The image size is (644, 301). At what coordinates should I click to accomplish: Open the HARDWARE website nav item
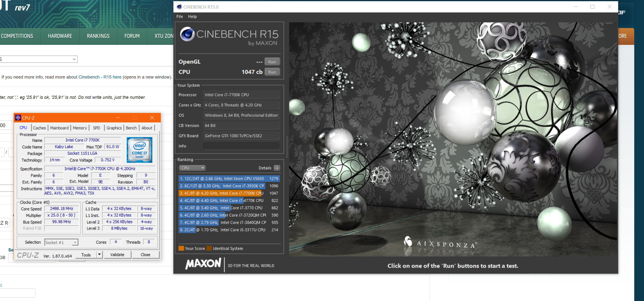point(60,36)
